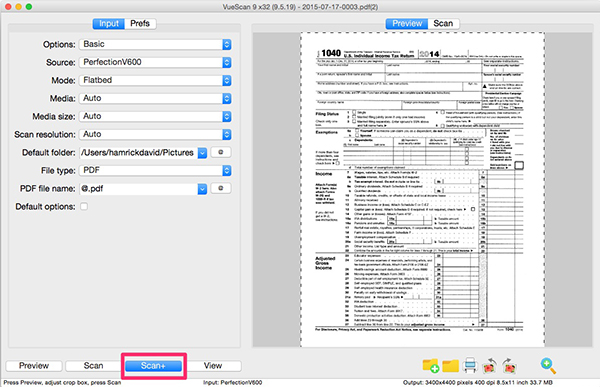
Task: Switch to the Prefs tab
Action: 140,23
